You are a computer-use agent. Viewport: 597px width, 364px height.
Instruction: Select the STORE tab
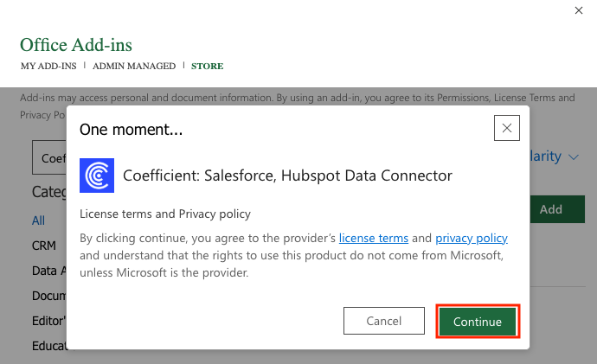tap(207, 66)
